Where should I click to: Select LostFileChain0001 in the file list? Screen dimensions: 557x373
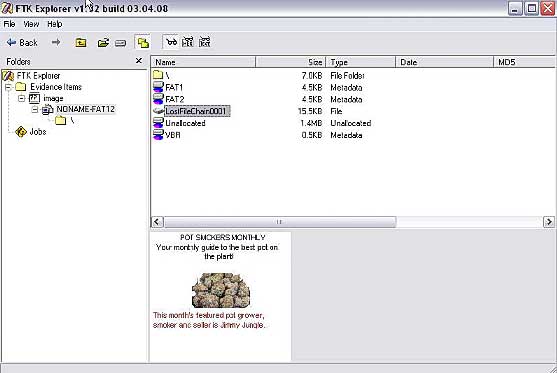(196, 111)
